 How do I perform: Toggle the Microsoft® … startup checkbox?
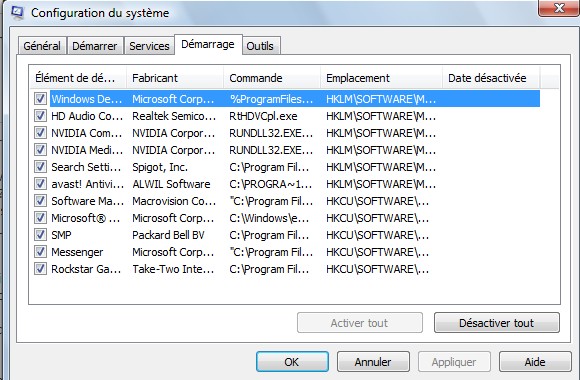coord(40,218)
